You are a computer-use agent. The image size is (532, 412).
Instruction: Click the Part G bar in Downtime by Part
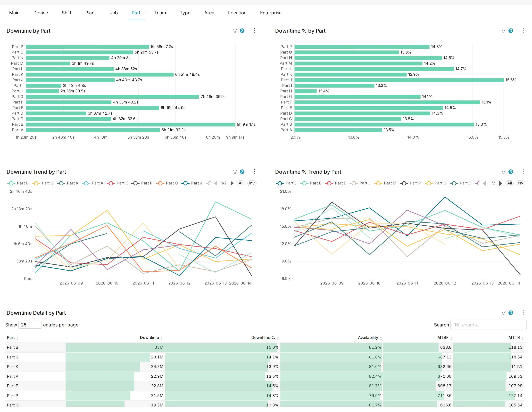pyautogui.click(x=113, y=97)
